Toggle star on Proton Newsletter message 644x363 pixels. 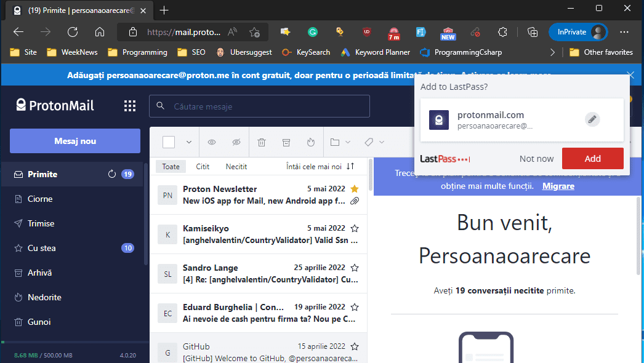[355, 189]
